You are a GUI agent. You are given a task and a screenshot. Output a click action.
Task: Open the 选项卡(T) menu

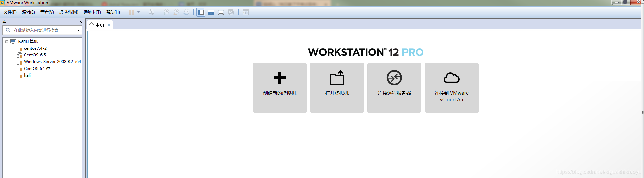92,12
